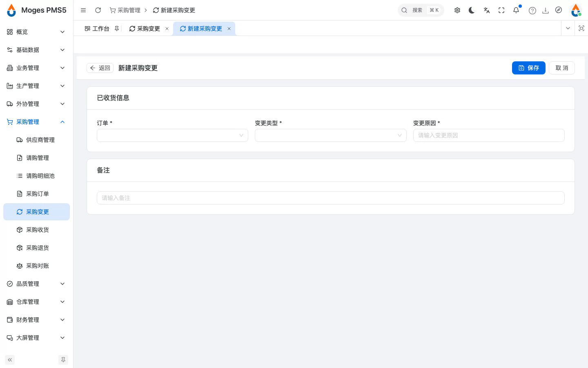This screenshot has width=588, height=368.
Task: Expand 生产管理 menu
Action: coord(36,86)
